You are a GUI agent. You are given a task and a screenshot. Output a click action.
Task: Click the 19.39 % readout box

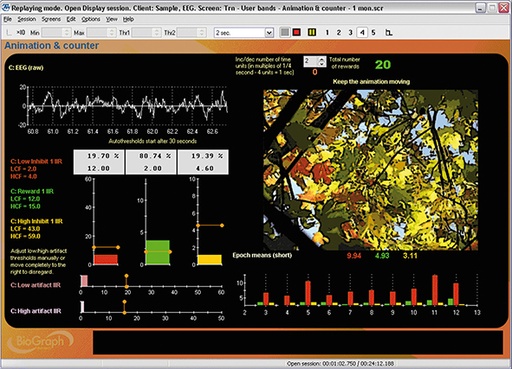click(203, 162)
